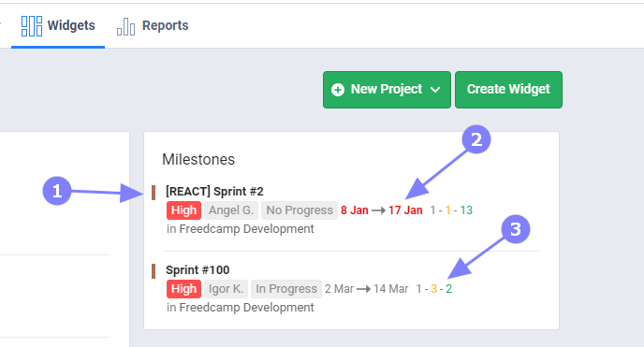Open the [REACT] Sprint #2 milestone
The width and height of the screenshot is (644, 347).
tap(214, 192)
